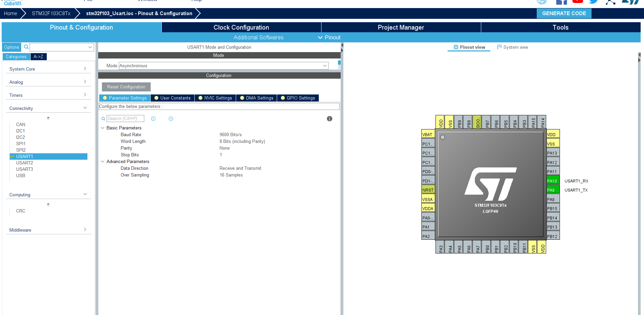Select the Pinout view tab
This screenshot has width=644, height=315.
(x=469, y=47)
